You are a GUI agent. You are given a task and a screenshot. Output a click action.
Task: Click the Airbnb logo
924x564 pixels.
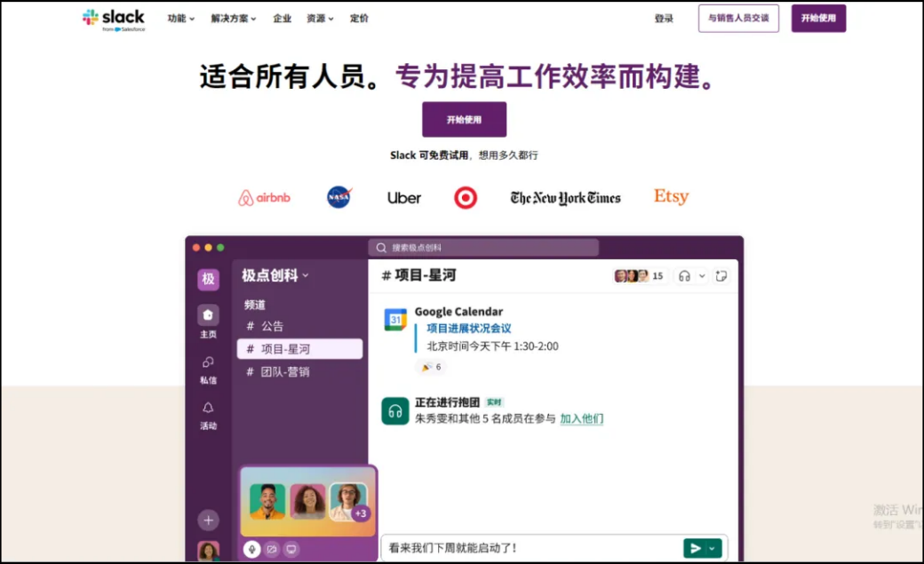coord(264,197)
